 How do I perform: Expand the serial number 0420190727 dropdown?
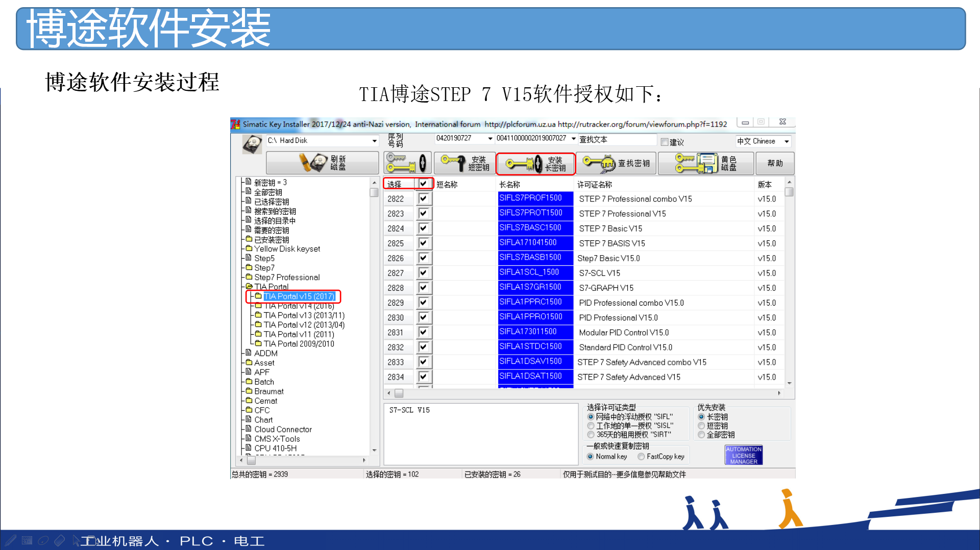pos(490,138)
